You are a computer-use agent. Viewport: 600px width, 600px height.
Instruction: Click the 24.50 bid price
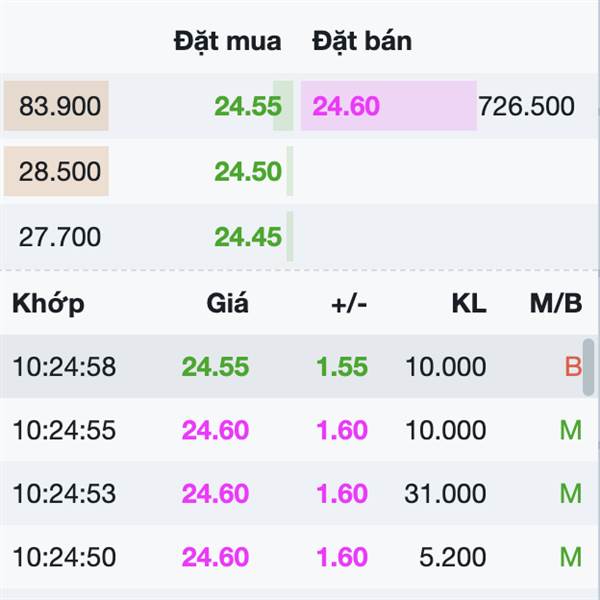pyautogui.click(x=248, y=171)
